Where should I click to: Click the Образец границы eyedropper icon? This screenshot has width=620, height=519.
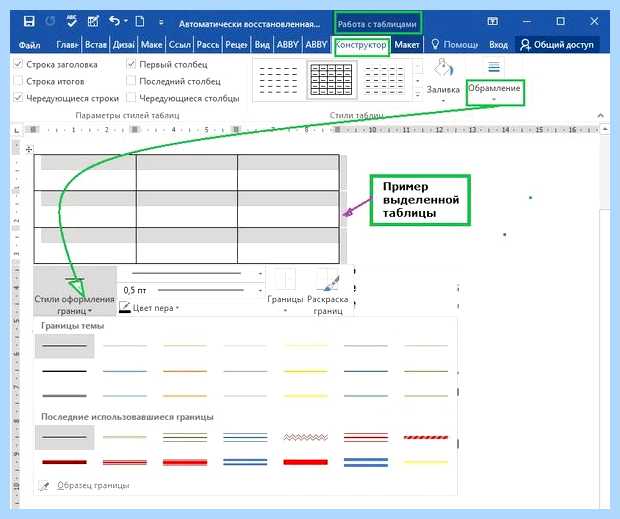(45, 485)
